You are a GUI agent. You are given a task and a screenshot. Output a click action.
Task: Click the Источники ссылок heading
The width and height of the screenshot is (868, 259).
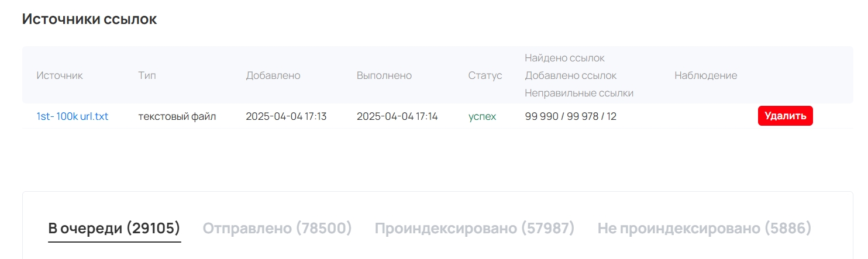tap(89, 19)
